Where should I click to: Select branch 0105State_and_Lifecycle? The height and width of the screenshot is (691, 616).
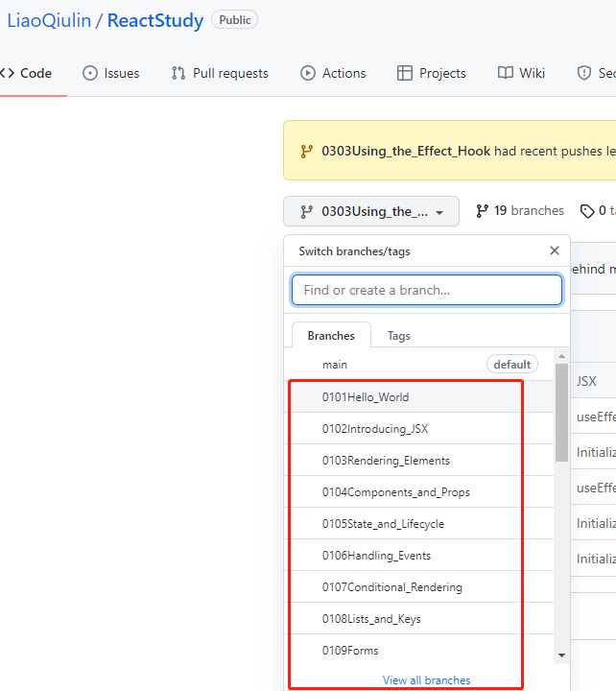[x=418, y=524]
